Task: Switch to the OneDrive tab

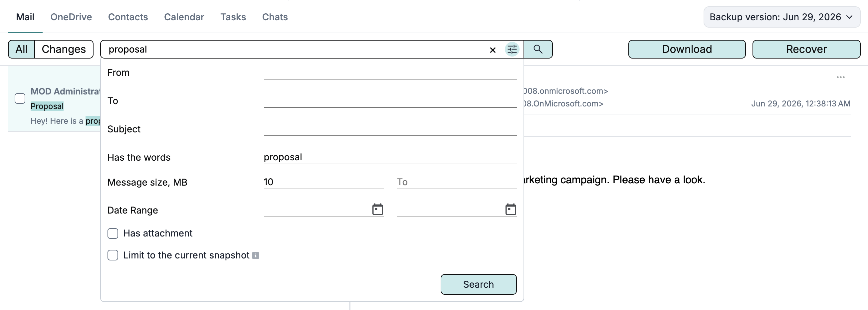Action: point(71,17)
